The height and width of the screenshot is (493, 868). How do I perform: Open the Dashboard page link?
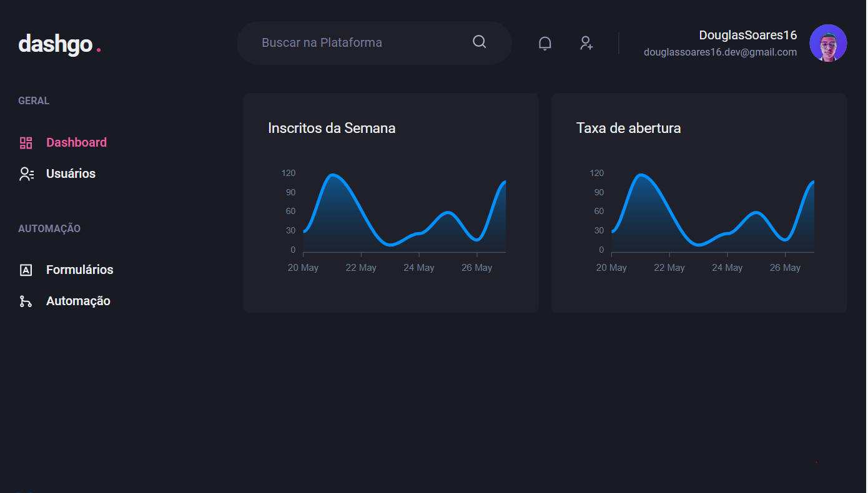[76, 142]
